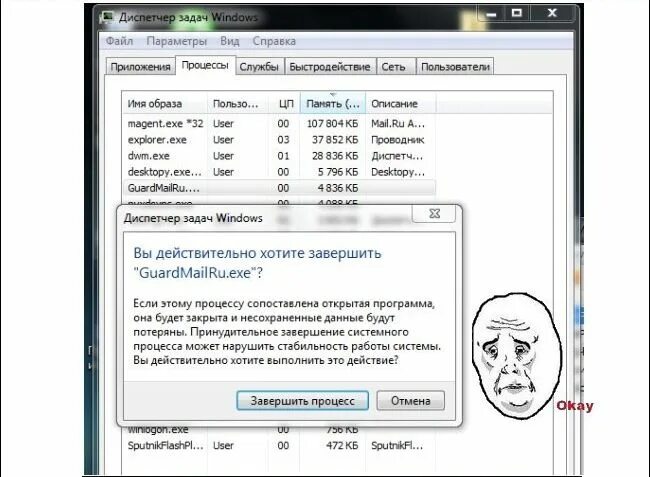The image size is (650, 477).
Task: Sort by Память column header
Action: pos(333,104)
